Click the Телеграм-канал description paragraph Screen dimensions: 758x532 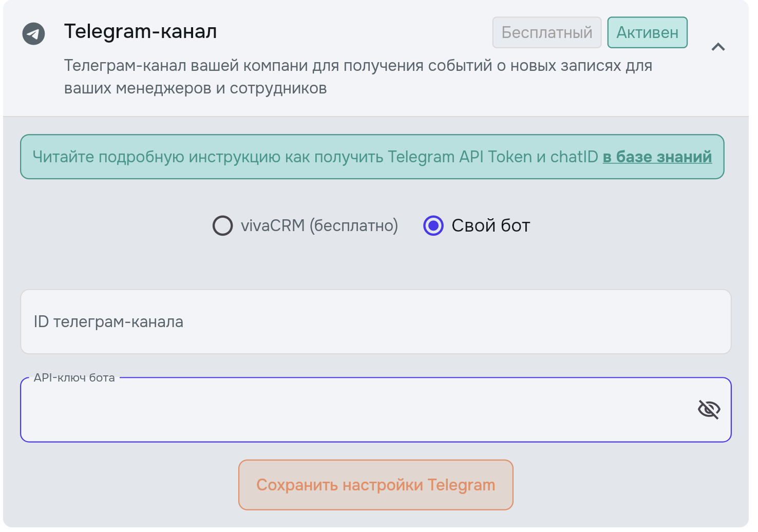coord(357,77)
